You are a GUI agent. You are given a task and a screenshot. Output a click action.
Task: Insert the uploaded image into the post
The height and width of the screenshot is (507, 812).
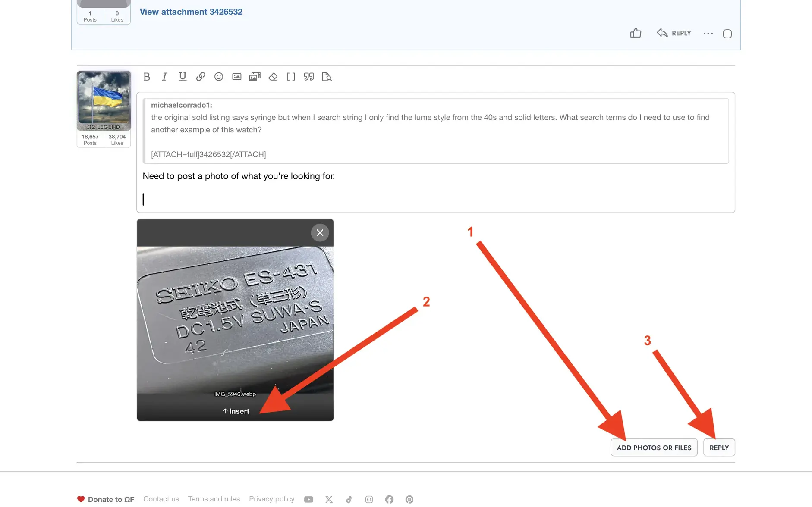[236, 411]
